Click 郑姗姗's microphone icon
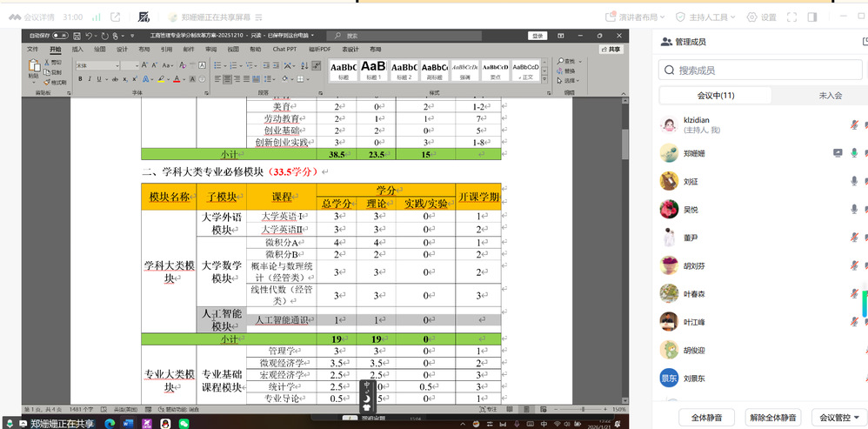 (x=854, y=152)
